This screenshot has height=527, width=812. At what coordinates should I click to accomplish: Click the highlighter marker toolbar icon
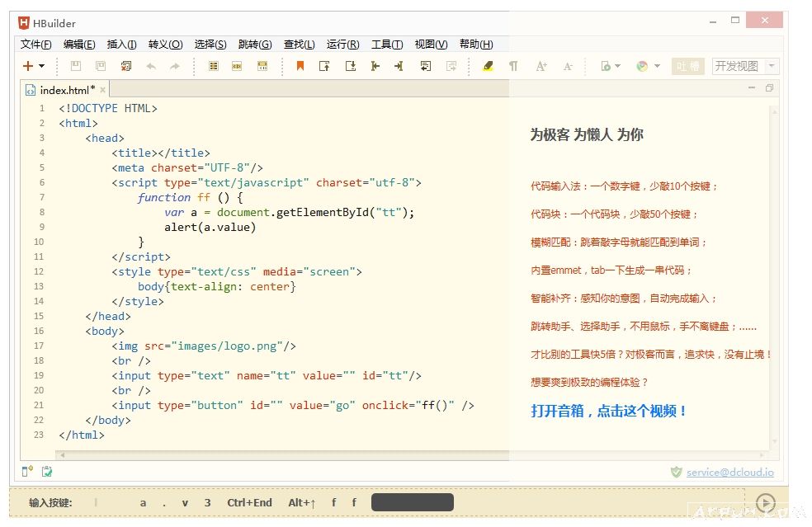(x=488, y=66)
